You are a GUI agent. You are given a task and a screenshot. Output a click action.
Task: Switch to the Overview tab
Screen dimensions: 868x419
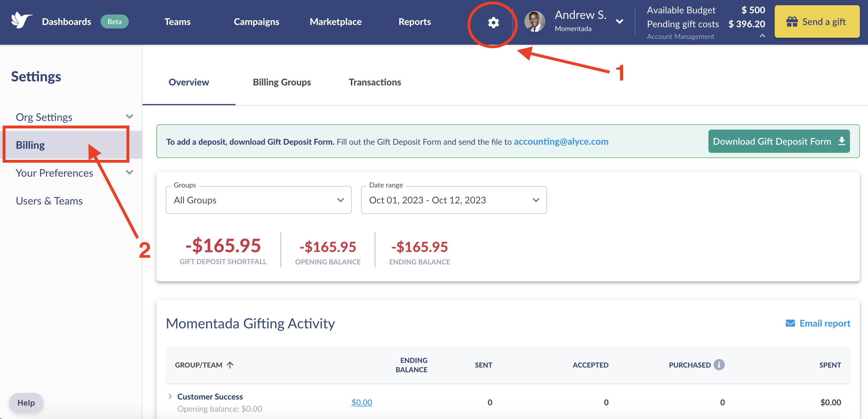[189, 82]
